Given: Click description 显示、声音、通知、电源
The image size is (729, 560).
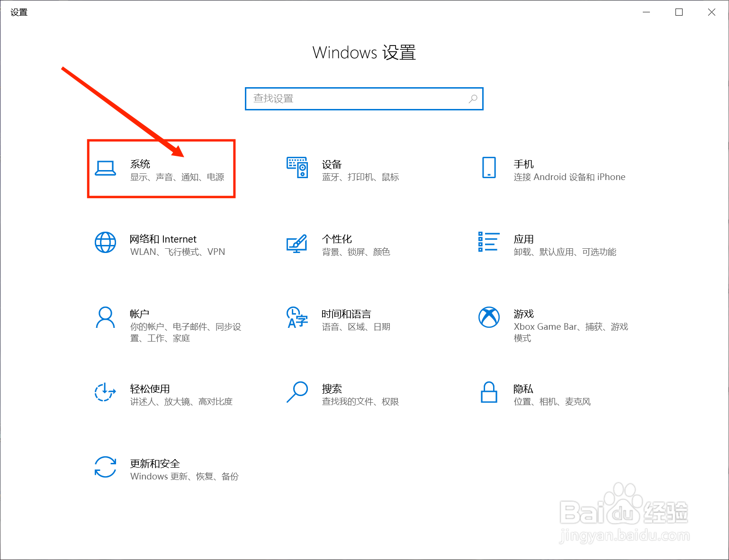Looking at the screenshot, I should (x=177, y=177).
